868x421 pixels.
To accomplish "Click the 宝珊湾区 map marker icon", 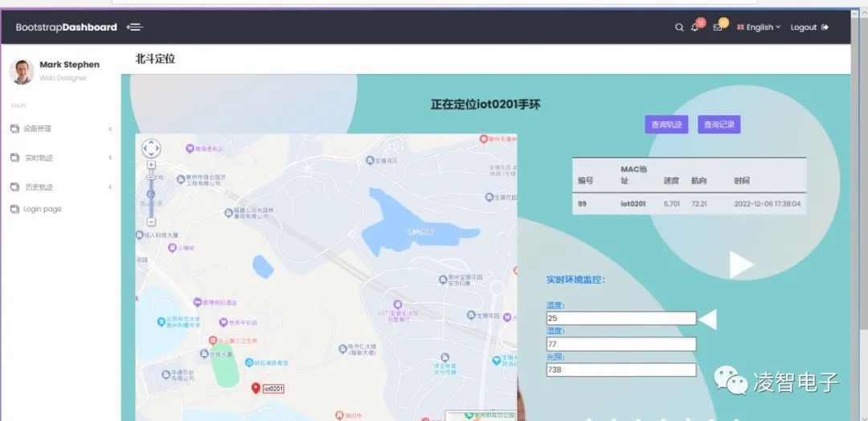I will (370, 161).
